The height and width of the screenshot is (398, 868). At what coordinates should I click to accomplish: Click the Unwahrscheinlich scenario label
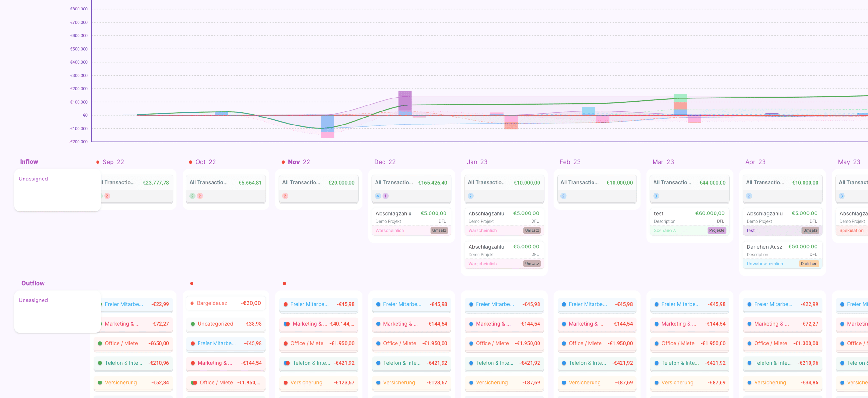coord(764,264)
